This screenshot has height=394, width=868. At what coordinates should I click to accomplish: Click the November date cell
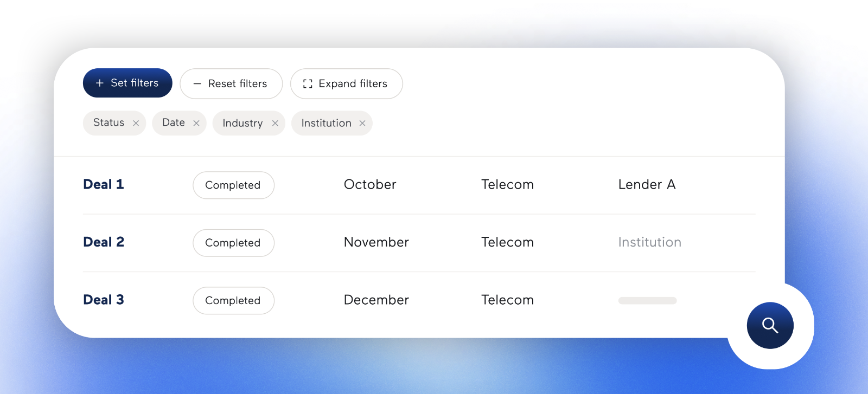coord(376,242)
